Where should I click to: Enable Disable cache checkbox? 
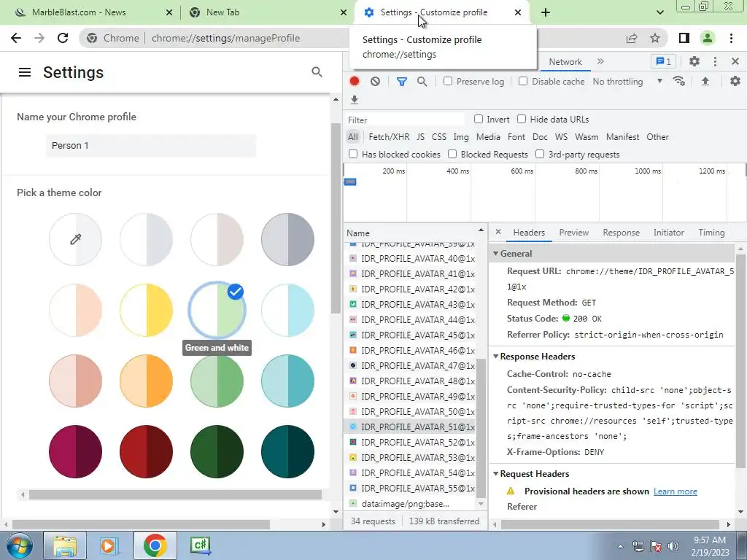click(523, 81)
